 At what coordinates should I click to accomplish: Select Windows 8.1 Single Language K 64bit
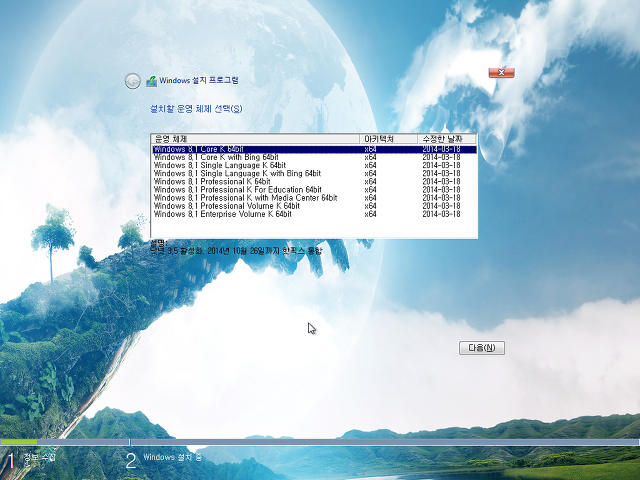tap(314, 165)
